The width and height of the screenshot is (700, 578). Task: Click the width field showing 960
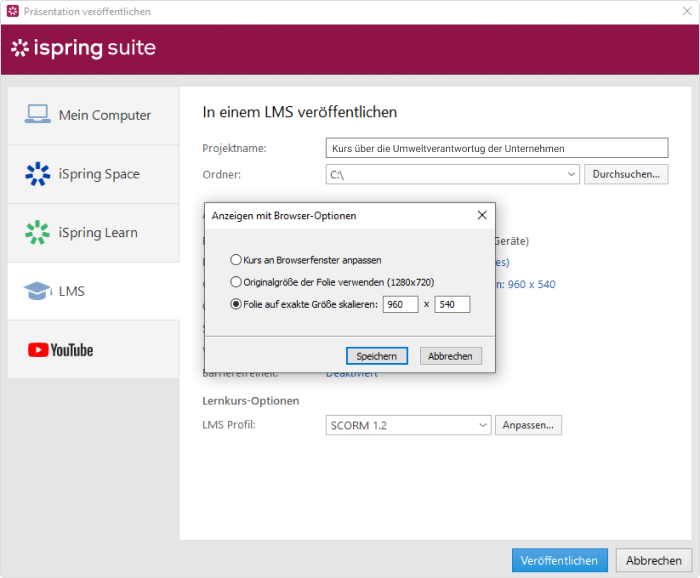400,304
